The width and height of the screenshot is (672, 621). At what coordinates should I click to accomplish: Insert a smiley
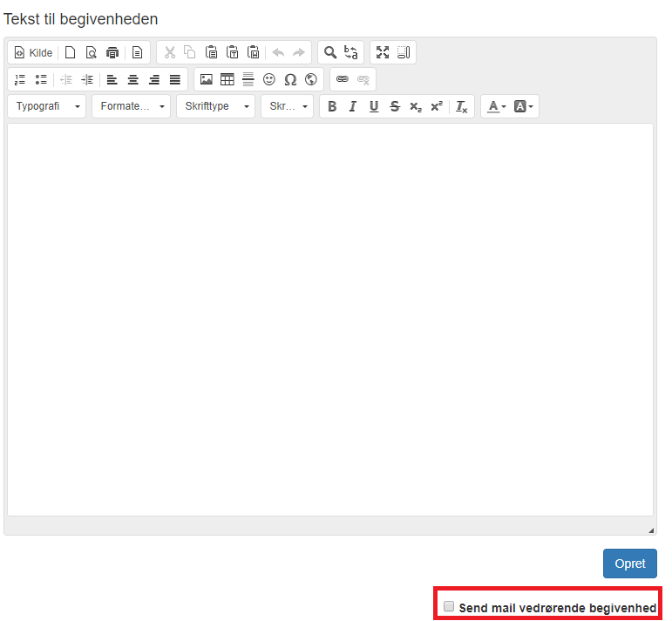tap(269, 79)
